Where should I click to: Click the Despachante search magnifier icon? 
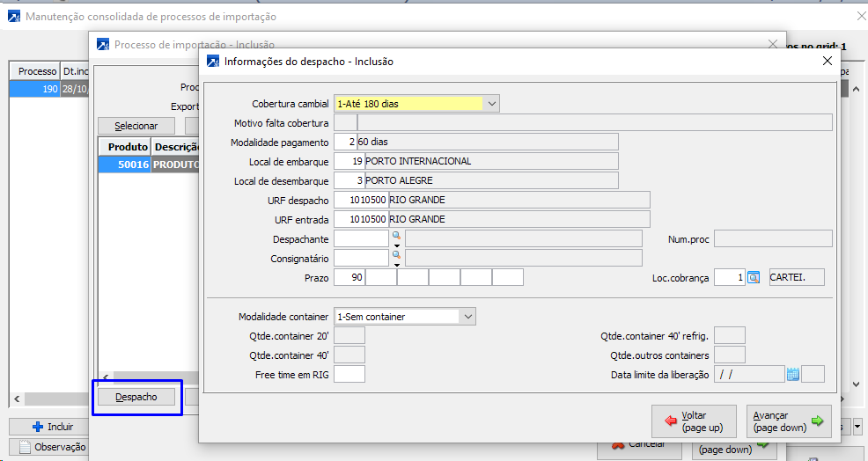(396, 236)
